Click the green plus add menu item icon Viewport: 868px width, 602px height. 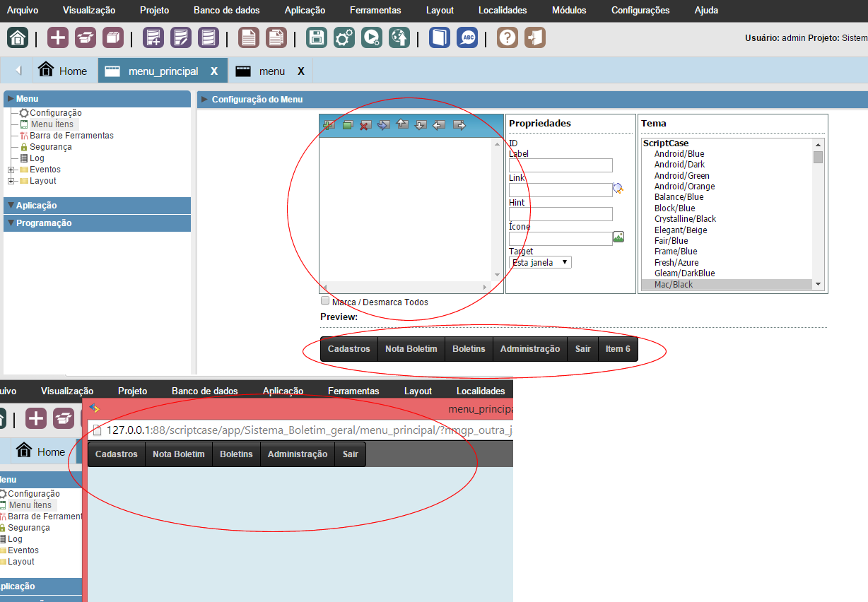coord(329,125)
